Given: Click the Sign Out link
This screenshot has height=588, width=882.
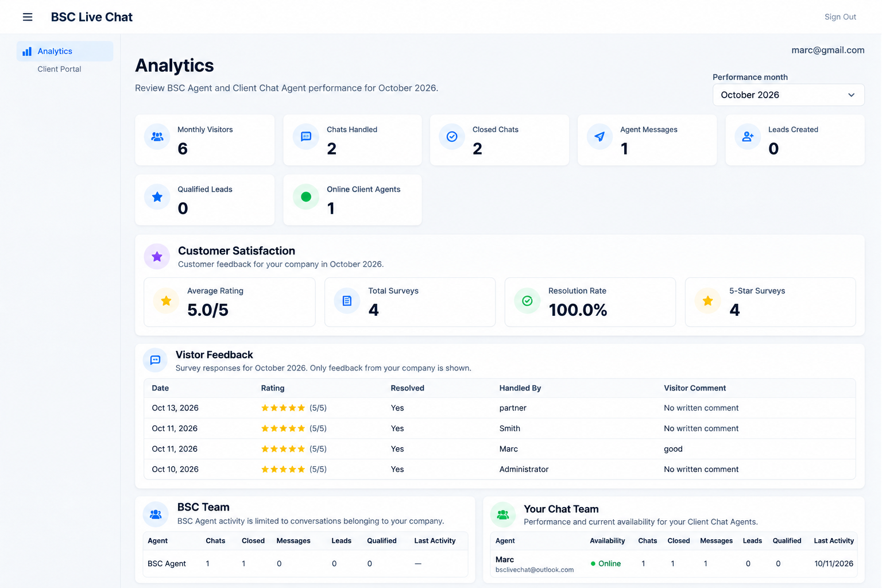Looking at the screenshot, I should point(840,17).
